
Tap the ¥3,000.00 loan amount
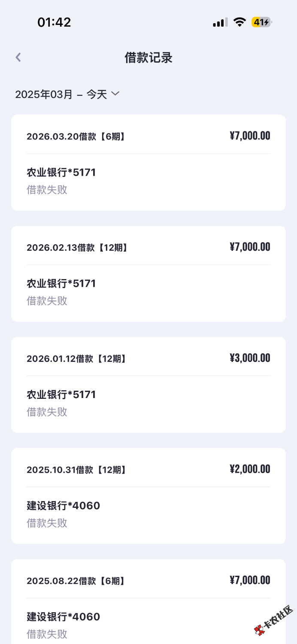[x=250, y=358]
